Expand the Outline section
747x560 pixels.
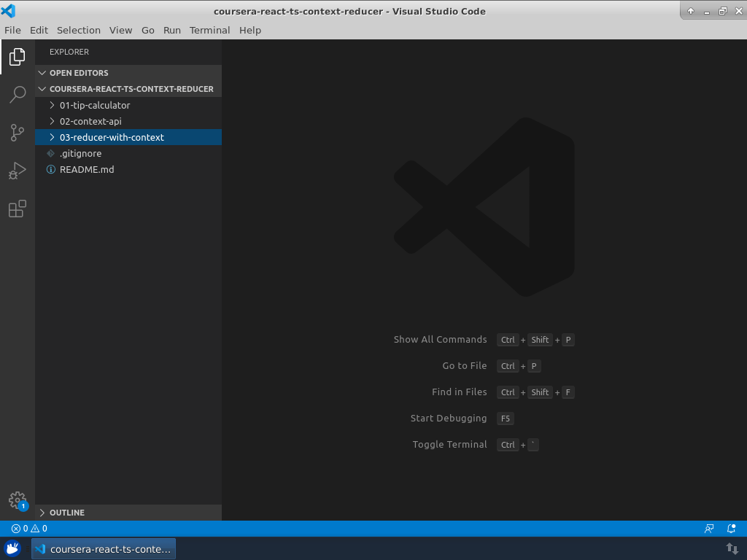click(x=42, y=513)
